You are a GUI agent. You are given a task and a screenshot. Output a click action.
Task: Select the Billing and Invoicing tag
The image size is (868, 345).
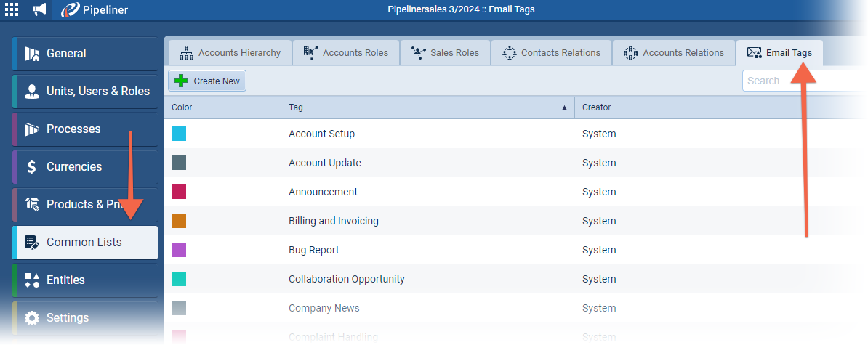point(334,221)
